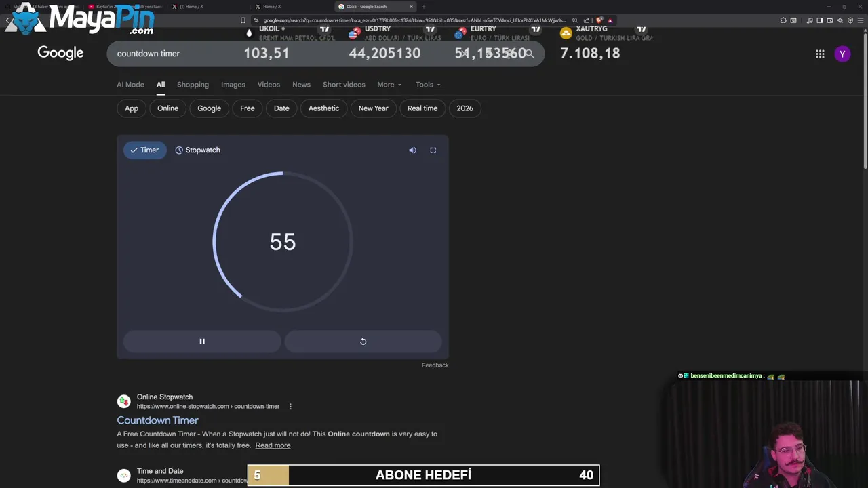Toggle the browser sidebar panel
Screen dimensions: 868x488
pos(819,20)
